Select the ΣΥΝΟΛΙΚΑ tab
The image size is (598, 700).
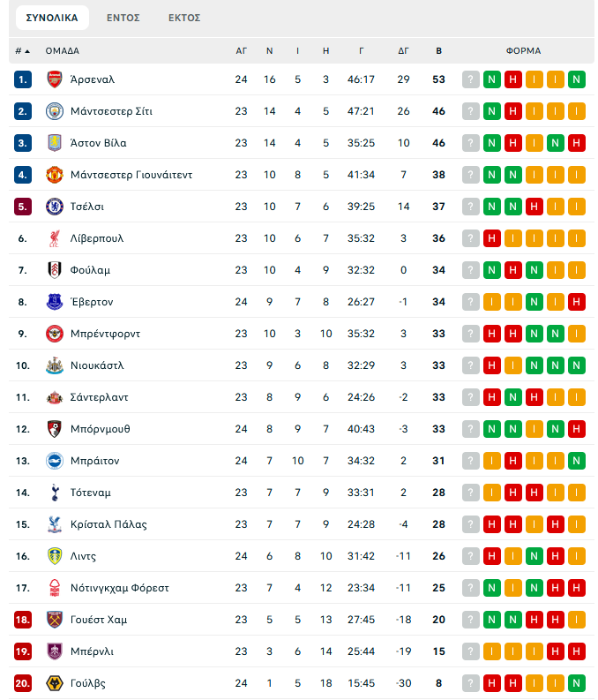click(52, 18)
